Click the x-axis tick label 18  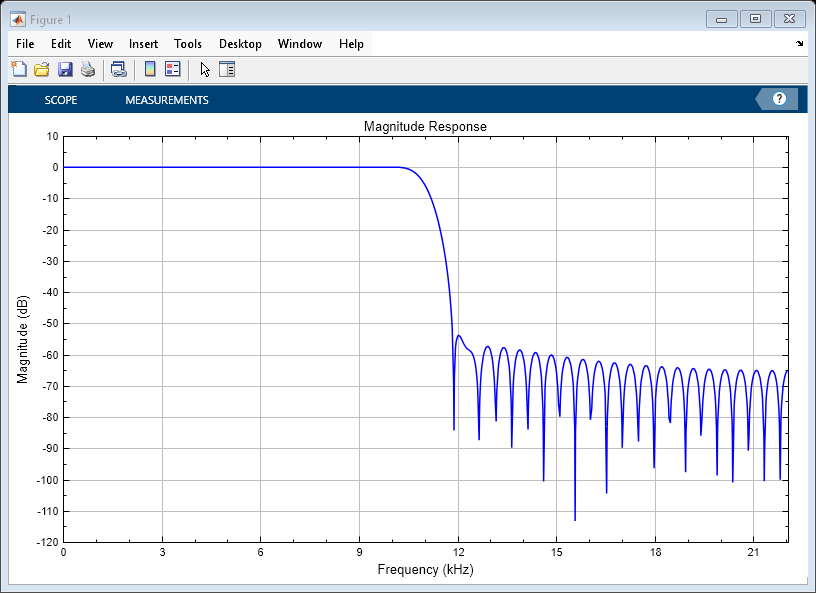(x=655, y=552)
